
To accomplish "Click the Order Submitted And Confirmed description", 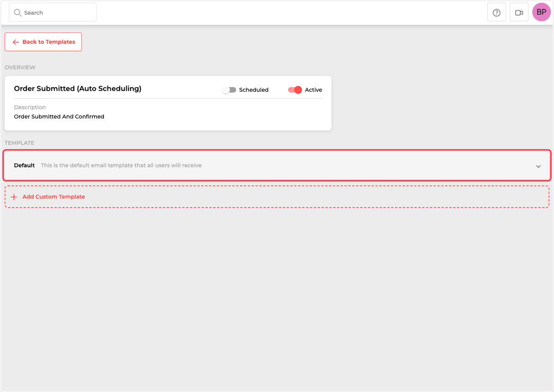I will 59,117.
